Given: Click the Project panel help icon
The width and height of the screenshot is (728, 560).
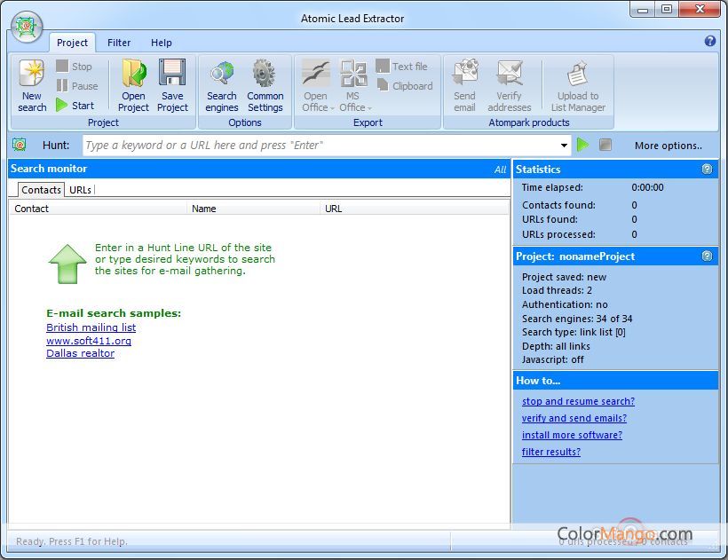Looking at the screenshot, I should coord(707,256).
